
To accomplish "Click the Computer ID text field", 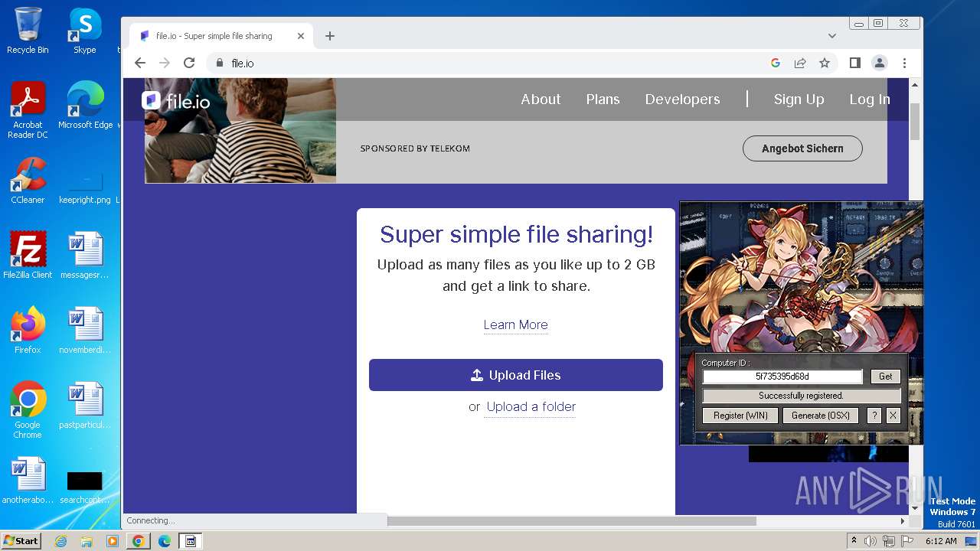I will [x=782, y=377].
